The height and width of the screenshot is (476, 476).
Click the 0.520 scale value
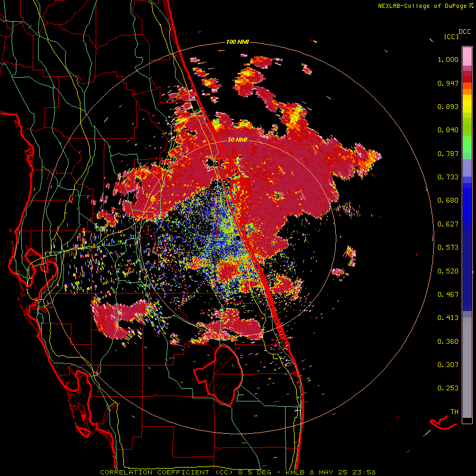448,271
